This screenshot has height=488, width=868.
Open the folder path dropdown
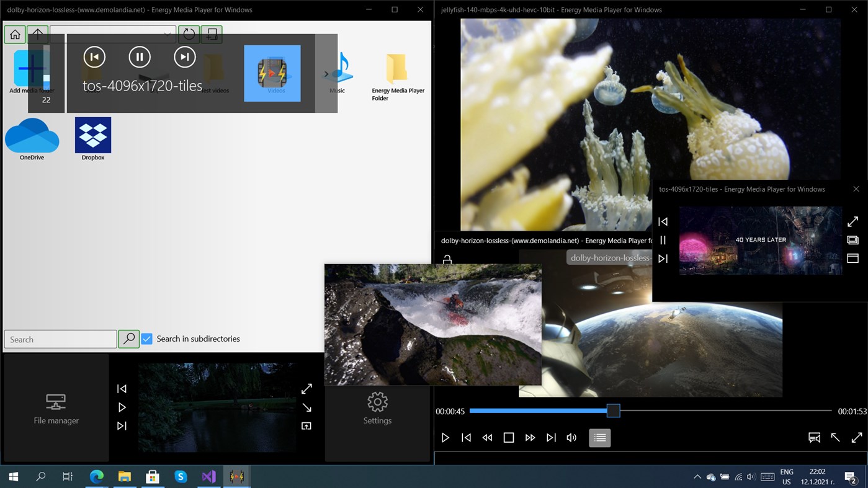click(x=166, y=34)
